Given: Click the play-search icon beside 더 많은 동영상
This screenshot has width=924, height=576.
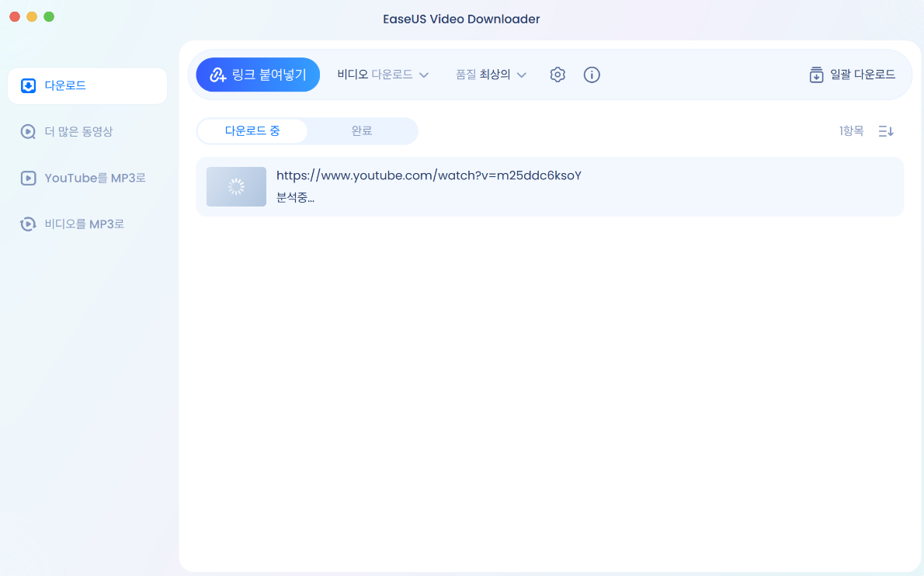Looking at the screenshot, I should click(28, 131).
